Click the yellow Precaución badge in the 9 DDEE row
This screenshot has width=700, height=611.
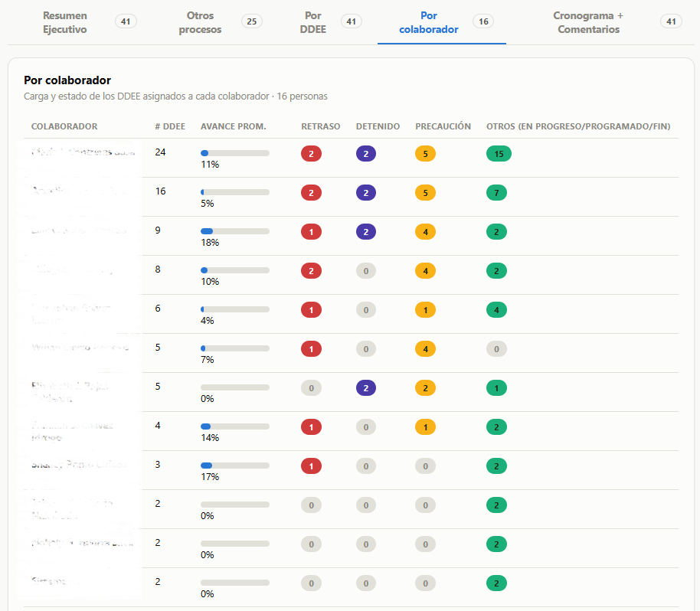(x=425, y=232)
